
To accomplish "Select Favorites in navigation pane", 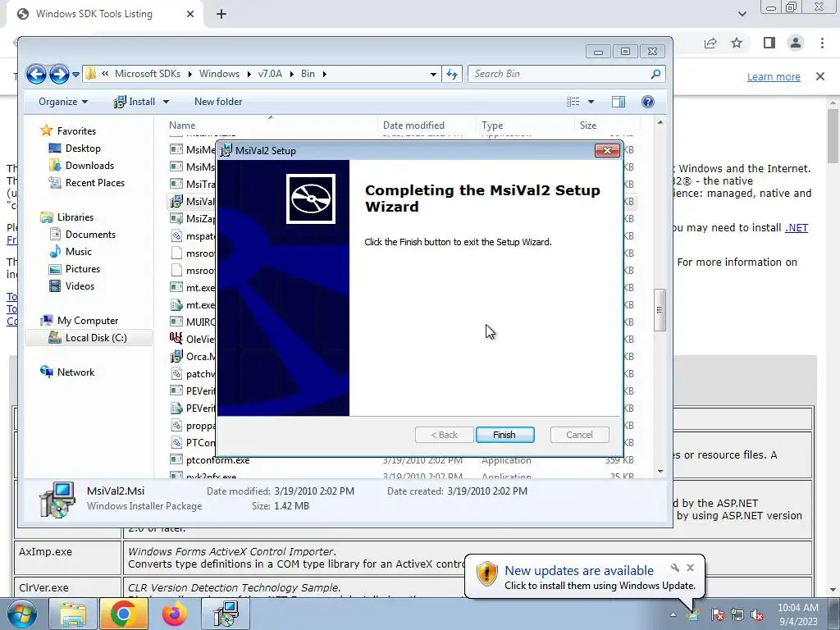I will click(76, 130).
